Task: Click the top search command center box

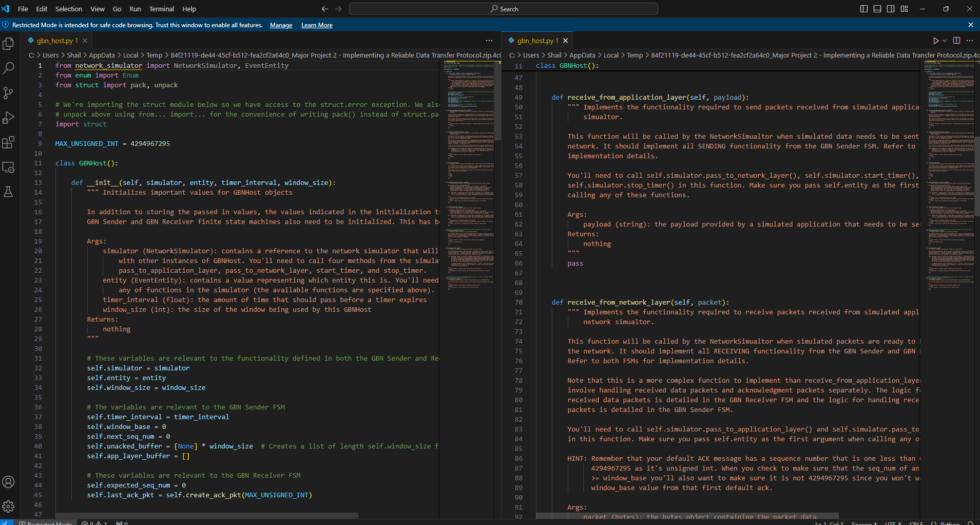Action: (x=503, y=9)
